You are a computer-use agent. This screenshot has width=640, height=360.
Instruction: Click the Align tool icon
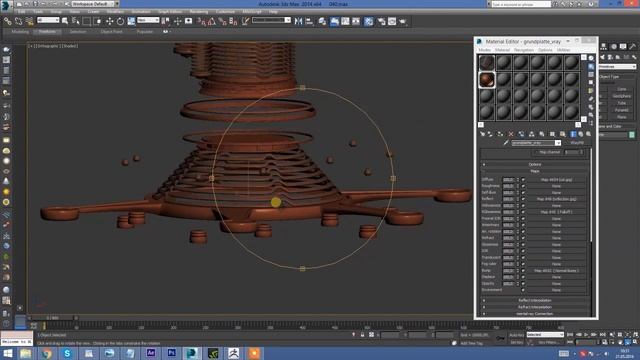point(309,21)
